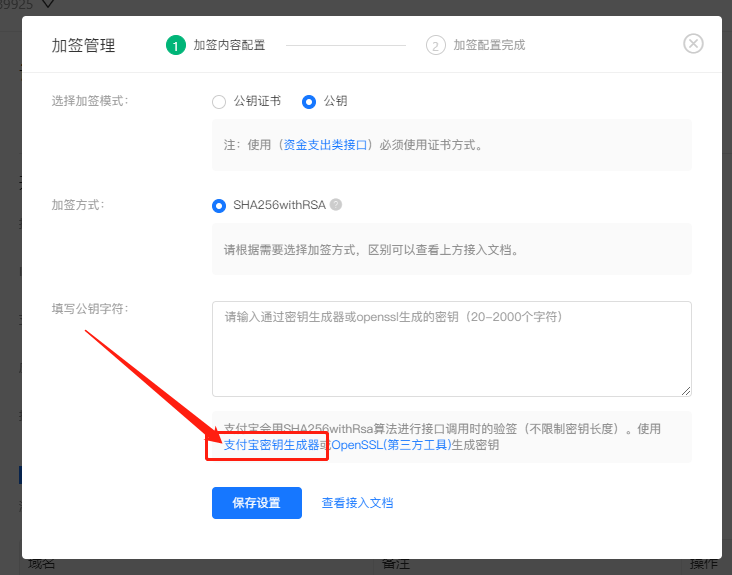Click the 加签管理 dialog title
Image resolution: width=732 pixels, height=575 pixels.
[x=83, y=45]
